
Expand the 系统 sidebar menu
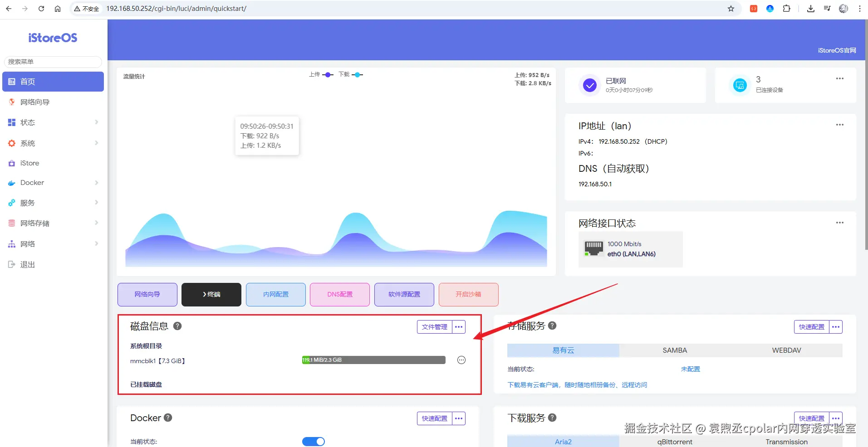(x=53, y=143)
